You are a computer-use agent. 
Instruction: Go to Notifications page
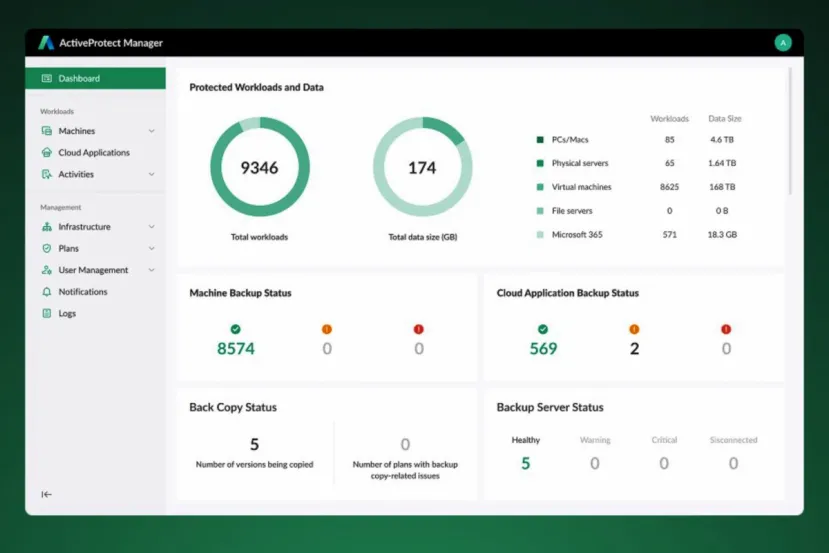[95, 291]
